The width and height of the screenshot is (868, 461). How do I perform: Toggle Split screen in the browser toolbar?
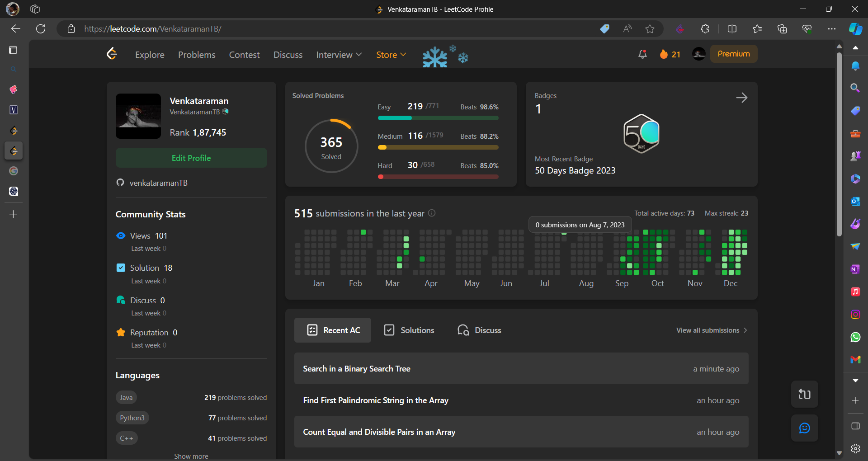pyautogui.click(x=732, y=29)
